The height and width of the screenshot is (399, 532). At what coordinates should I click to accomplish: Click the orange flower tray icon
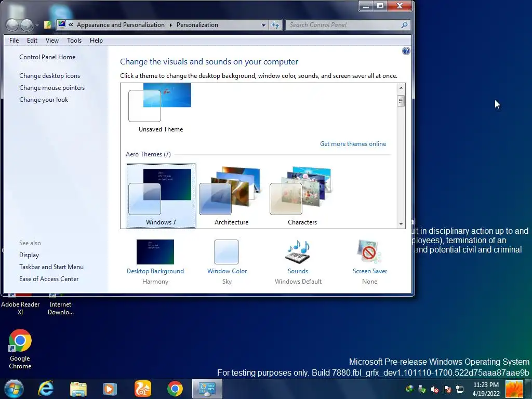[x=514, y=389]
